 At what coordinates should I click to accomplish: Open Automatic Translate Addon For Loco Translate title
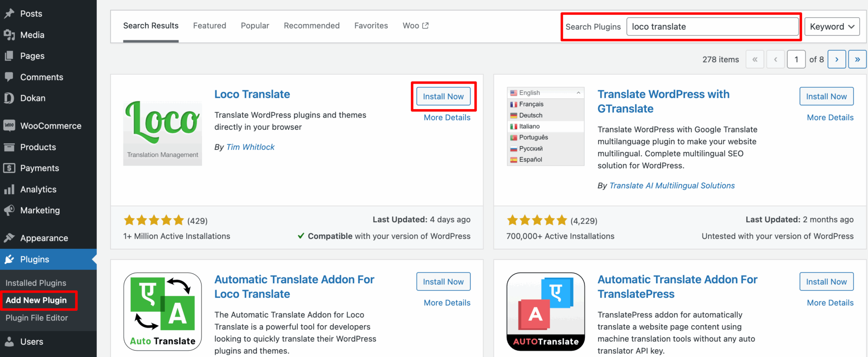[294, 286]
